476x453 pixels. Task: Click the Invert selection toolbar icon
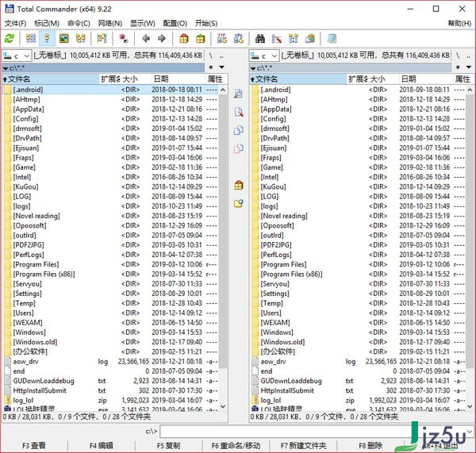point(102,39)
